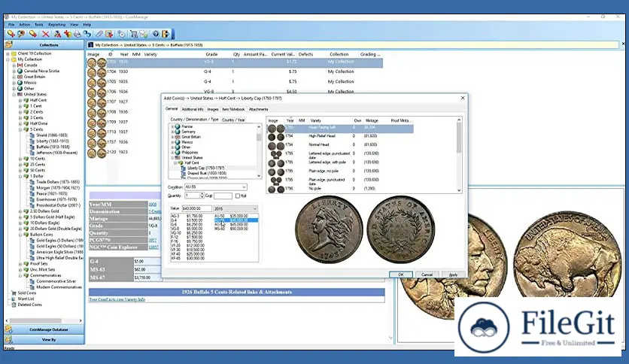The image size is (629, 364).
Task: Click the Grade column header in main list
Action: tap(211, 54)
